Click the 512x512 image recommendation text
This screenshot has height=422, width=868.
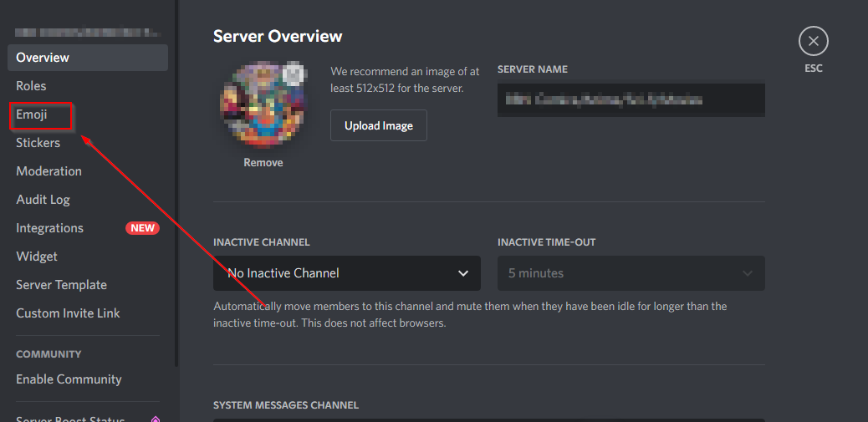[x=405, y=79]
